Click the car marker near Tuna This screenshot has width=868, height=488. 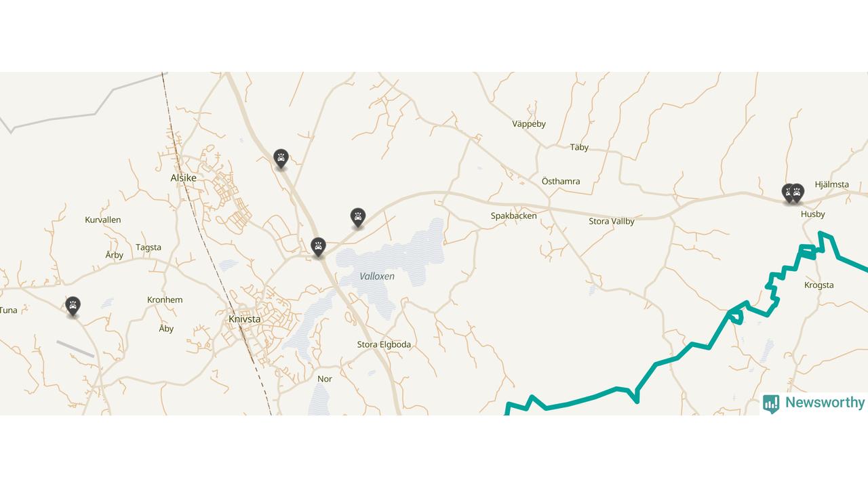click(x=73, y=306)
